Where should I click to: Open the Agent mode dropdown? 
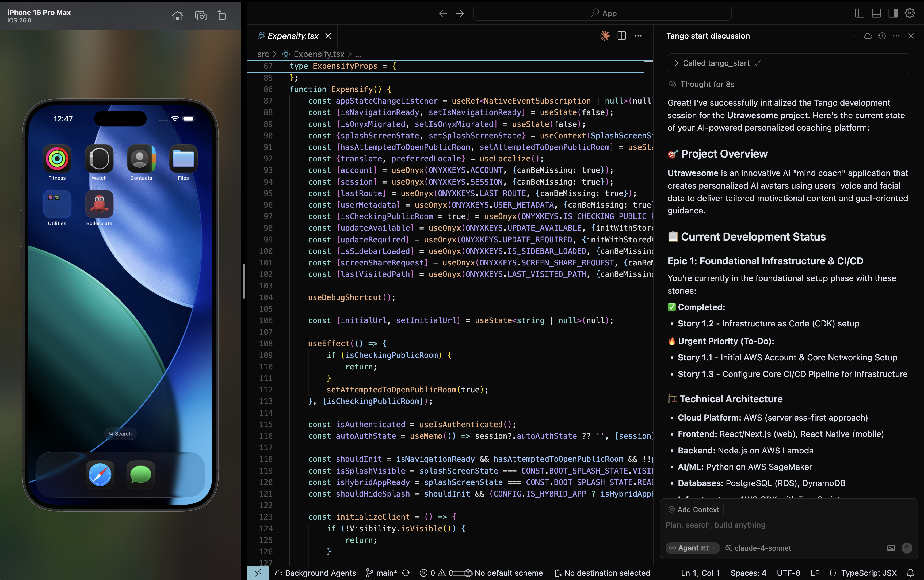692,548
